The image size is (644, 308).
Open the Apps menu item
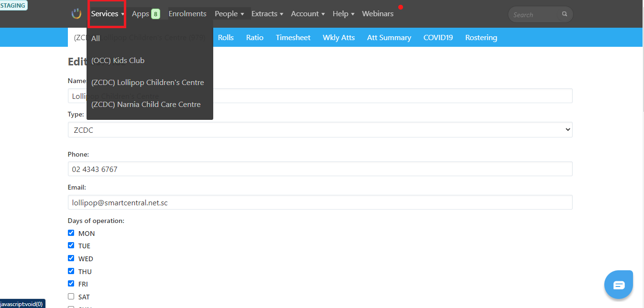(141, 14)
